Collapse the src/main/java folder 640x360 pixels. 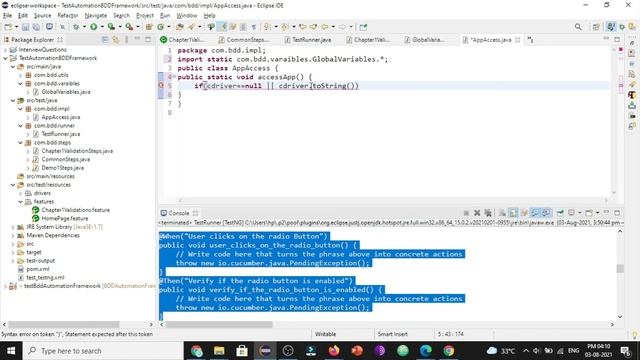coord(13,67)
